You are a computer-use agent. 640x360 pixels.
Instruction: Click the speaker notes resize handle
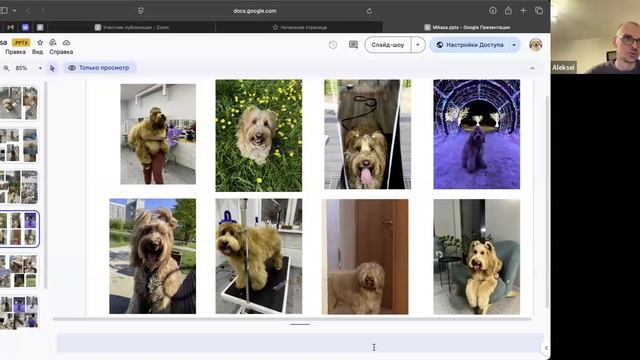(x=300, y=324)
